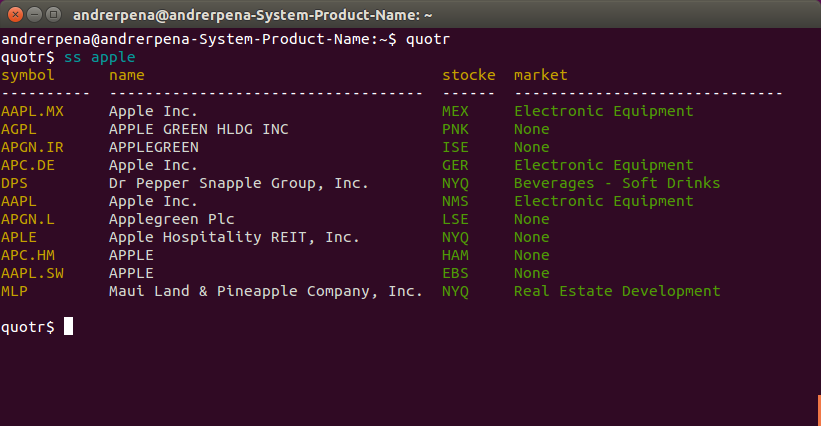Click 'Electronic Equipment' in AAPL.MX row
This screenshot has height=426, width=821.
[603, 111]
